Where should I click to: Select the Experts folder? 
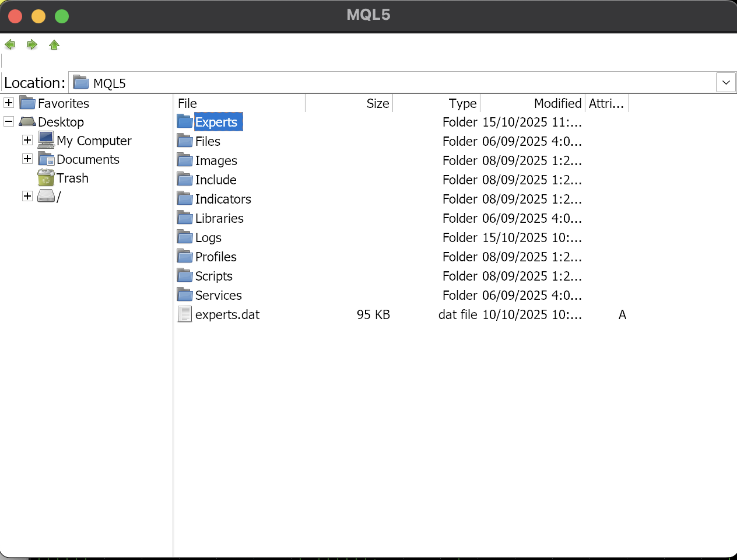click(216, 122)
